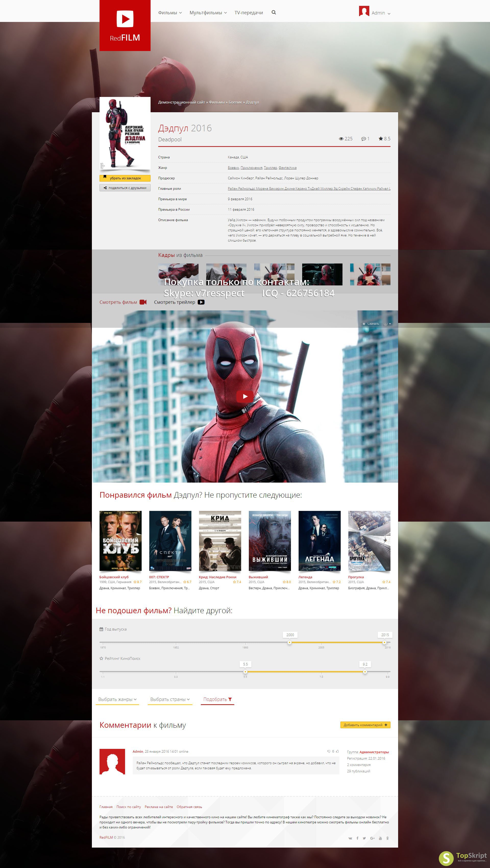Click the left rating handle at 5.5
This screenshot has width=490, height=868.
point(245,672)
